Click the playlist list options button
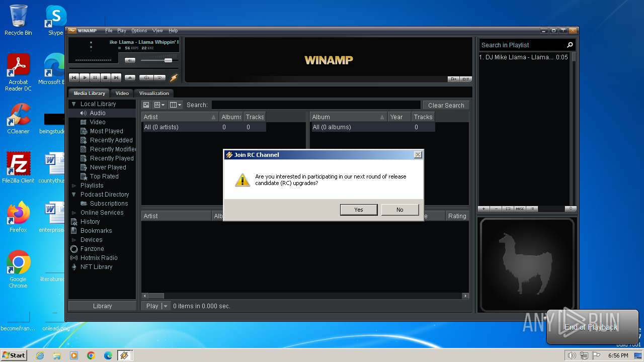This screenshot has width=644, height=362. click(532, 209)
